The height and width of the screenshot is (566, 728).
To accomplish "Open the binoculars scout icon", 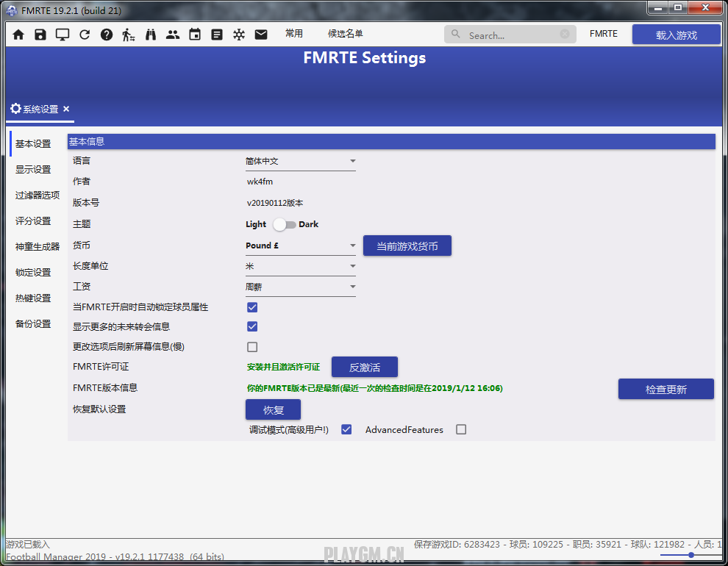I will pyautogui.click(x=151, y=35).
